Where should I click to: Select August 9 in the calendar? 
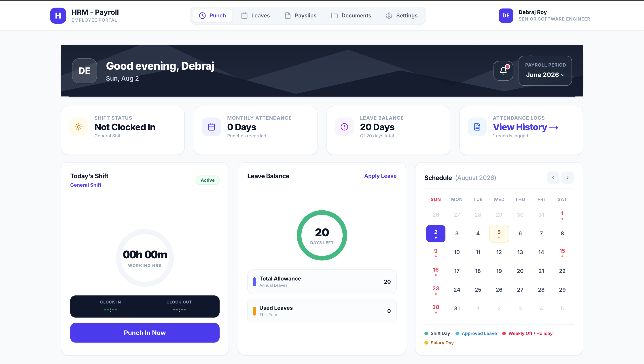[x=436, y=252]
